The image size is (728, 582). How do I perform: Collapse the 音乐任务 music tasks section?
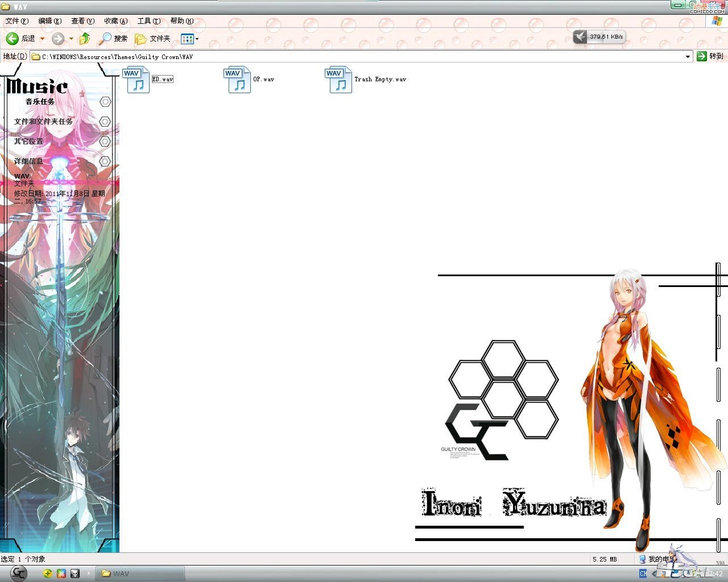coord(105,102)
